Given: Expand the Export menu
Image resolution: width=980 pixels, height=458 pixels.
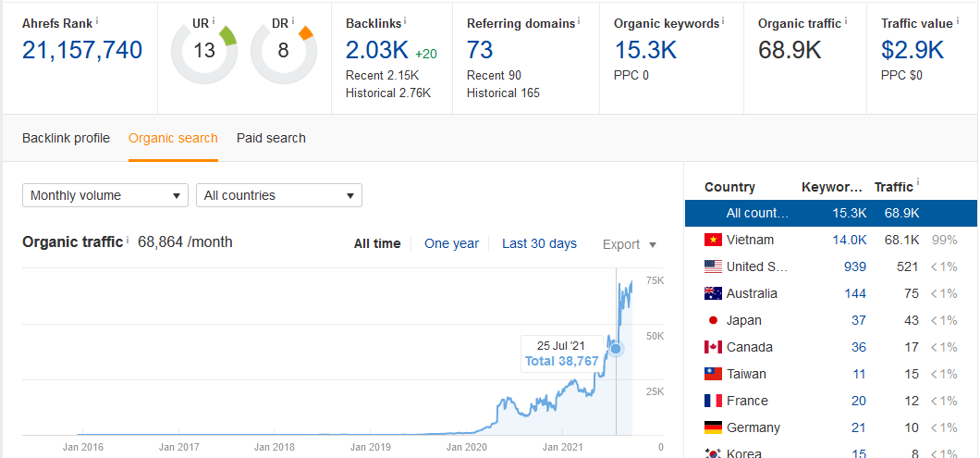Looking at the screenshot, I should point(630,244).
